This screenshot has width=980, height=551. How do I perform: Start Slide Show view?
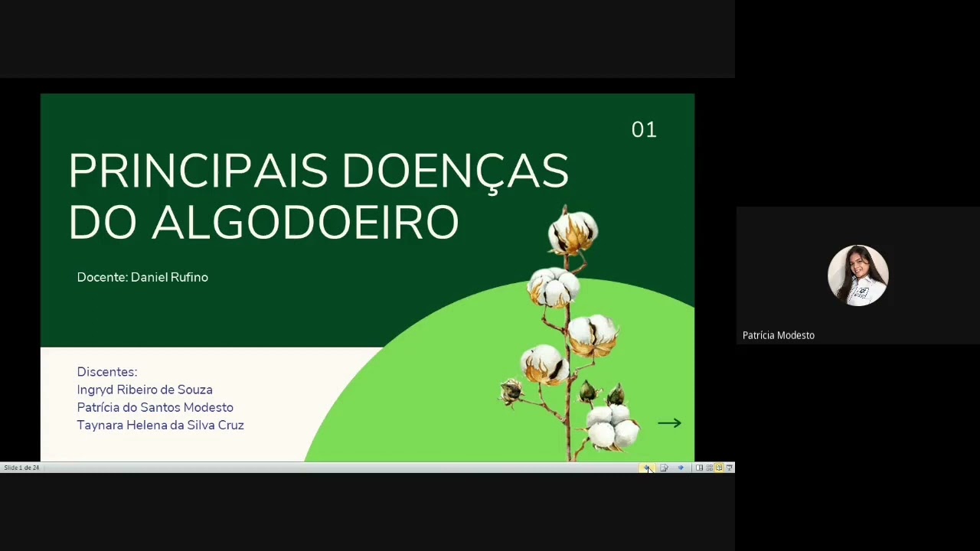tap(729, 468)
